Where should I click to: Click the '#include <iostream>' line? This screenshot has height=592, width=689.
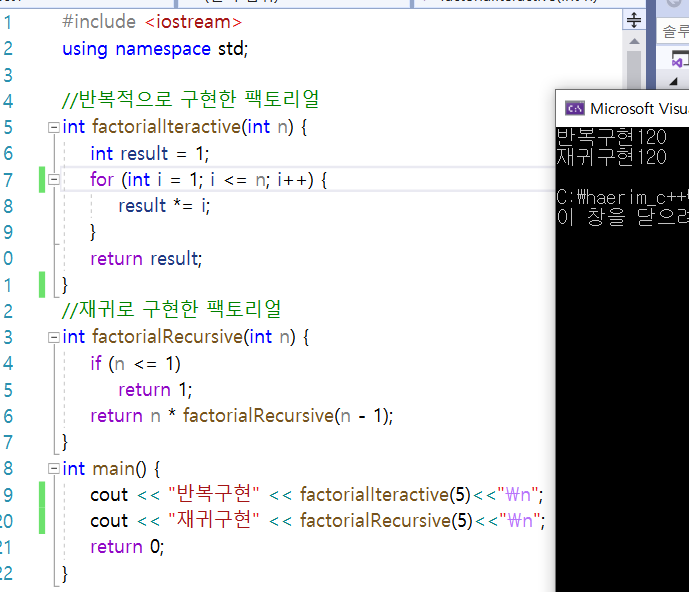click(x=152, y=22)
